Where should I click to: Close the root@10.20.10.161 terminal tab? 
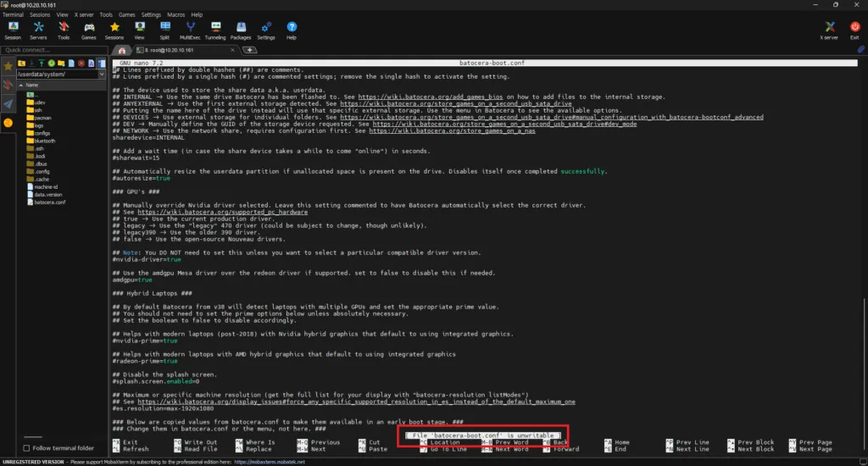(232, 50)
